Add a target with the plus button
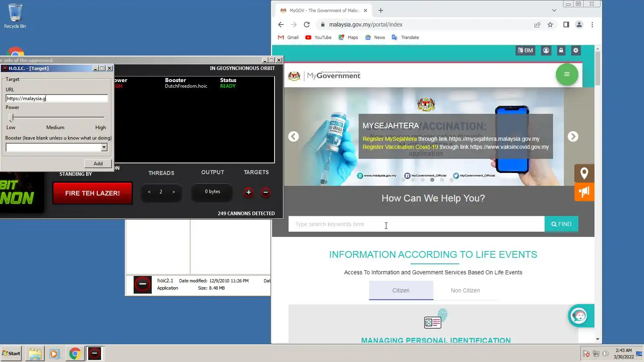This screenshot has height=362, width=644. tap(249, 192)
